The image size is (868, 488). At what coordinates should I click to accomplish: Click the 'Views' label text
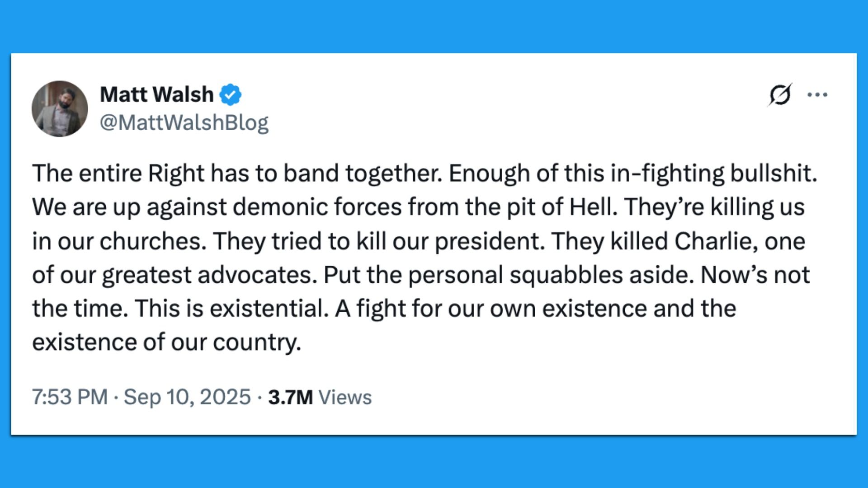(345, 398)
